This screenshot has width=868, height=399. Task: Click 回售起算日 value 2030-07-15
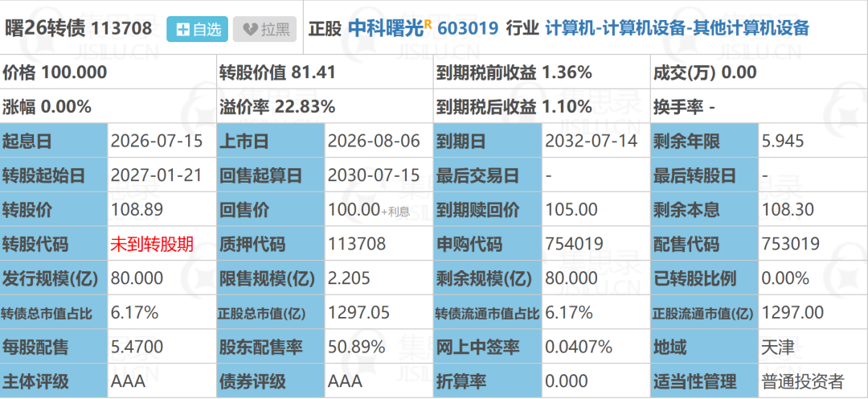374,175
